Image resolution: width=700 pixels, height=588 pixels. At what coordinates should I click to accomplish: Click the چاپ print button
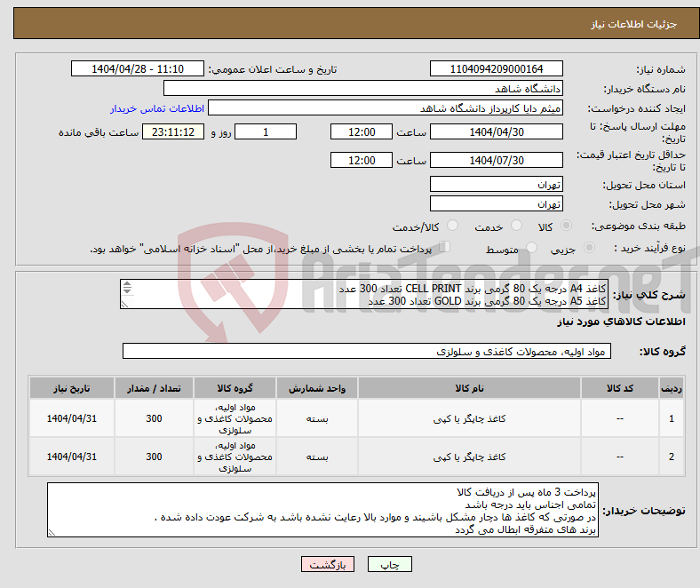(390, 564)
